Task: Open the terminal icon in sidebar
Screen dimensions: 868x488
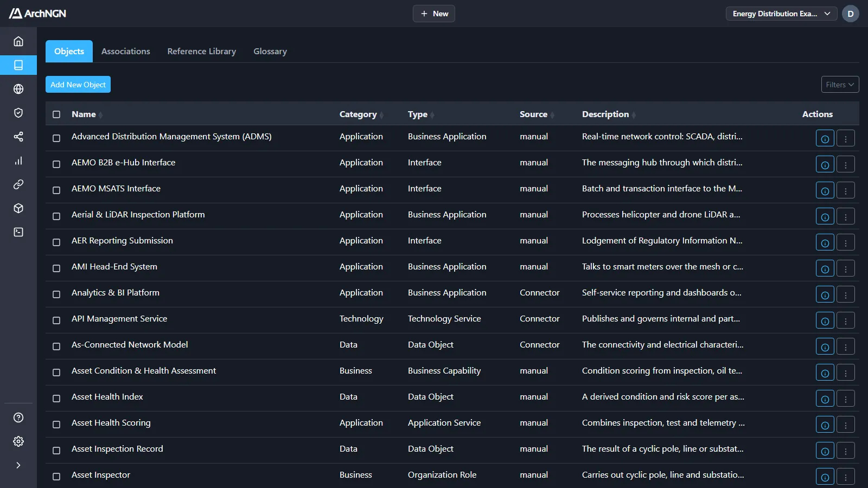Action: (18, 232)
